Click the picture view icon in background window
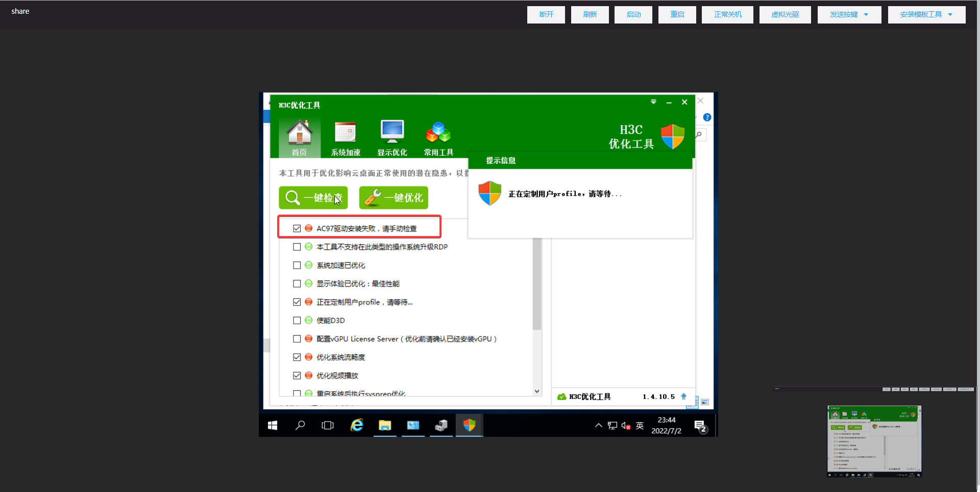Screen dimensions: 980x492 [705, 402]
